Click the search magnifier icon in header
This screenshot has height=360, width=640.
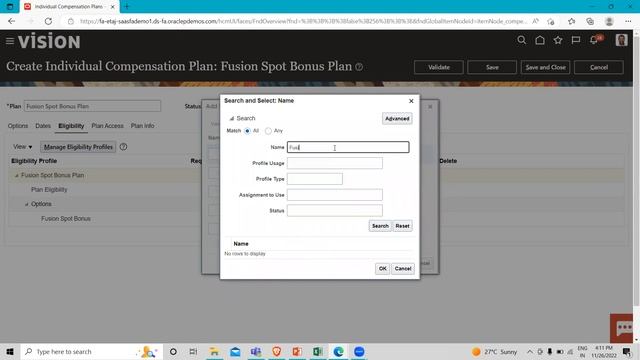point(521,40)
